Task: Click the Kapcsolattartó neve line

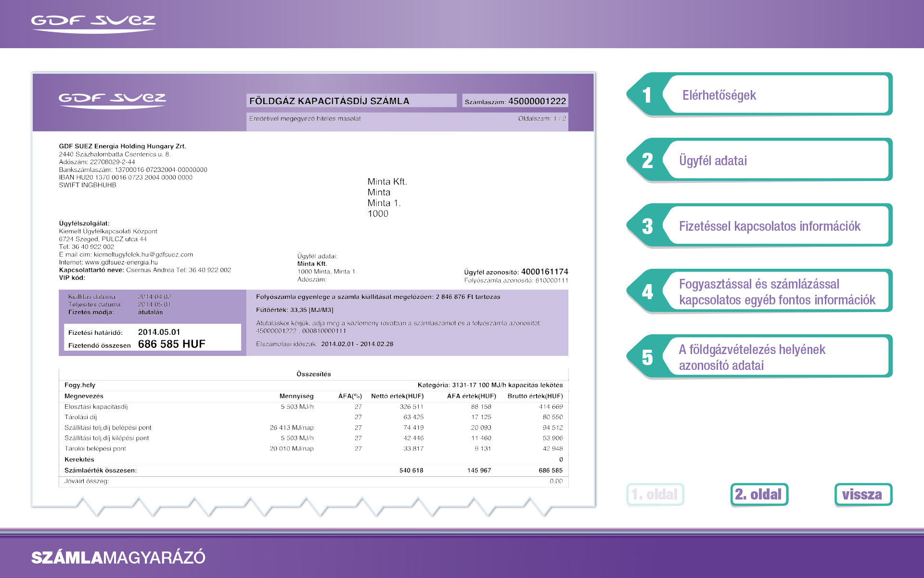Action: 145,270
